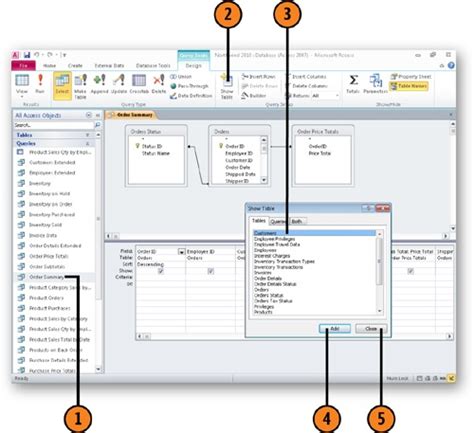
Task: Switch to the Database Tools ribbon tab
Action: coord(153,66)
